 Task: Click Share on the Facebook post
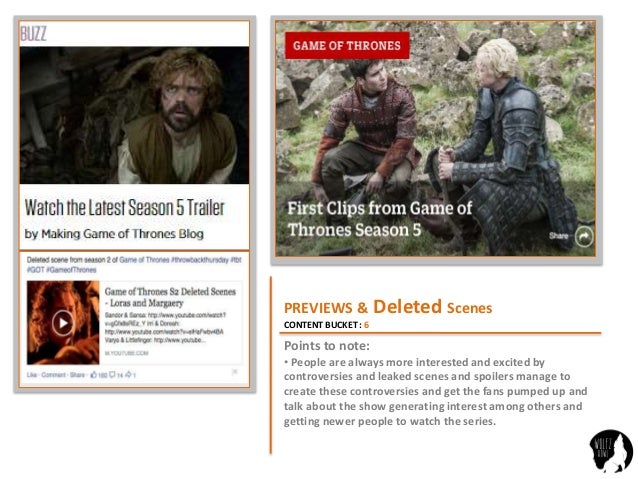[x=77, y=374]
